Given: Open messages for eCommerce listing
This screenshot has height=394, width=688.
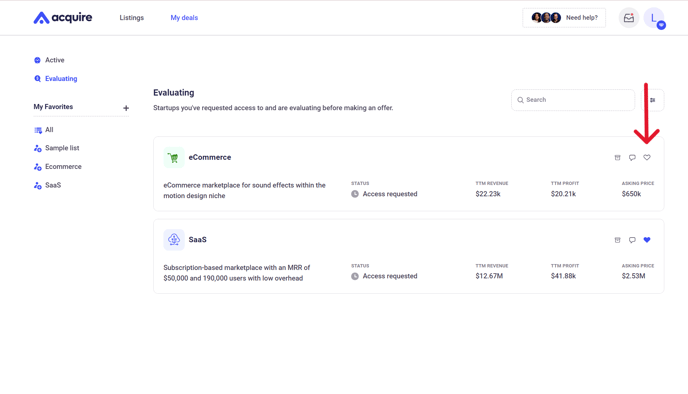Looking at the screenshot, I should pos(632,158).
